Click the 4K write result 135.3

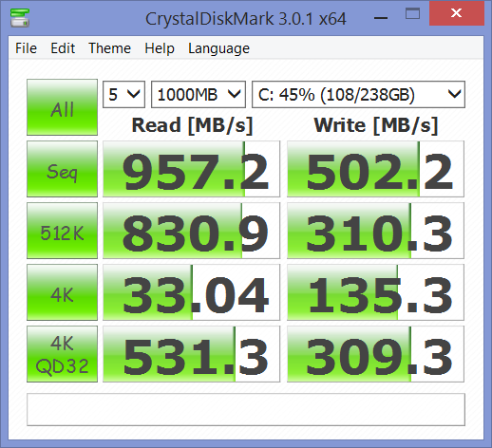tap(375, 292)
